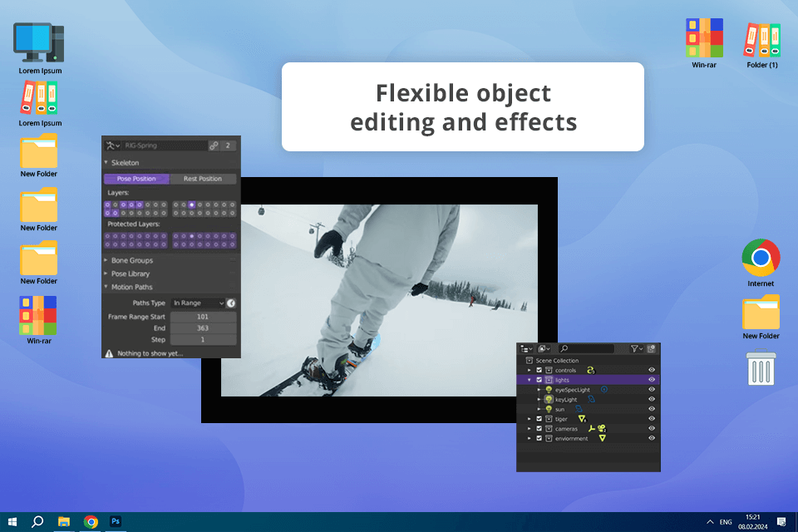
Task: Hide the controls collection with eye icon
Action: tap(652, 370)
